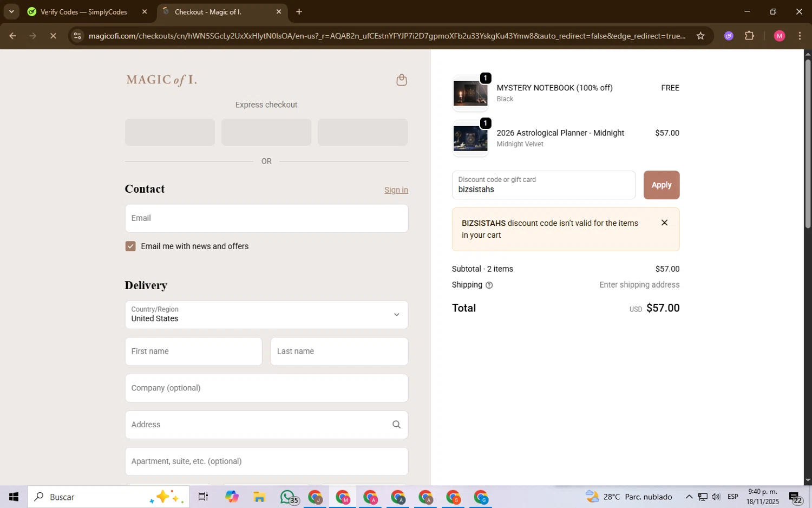The image size is (812, 508).
Task: Open the notification center icon
Action: click(x=795, y=497)
